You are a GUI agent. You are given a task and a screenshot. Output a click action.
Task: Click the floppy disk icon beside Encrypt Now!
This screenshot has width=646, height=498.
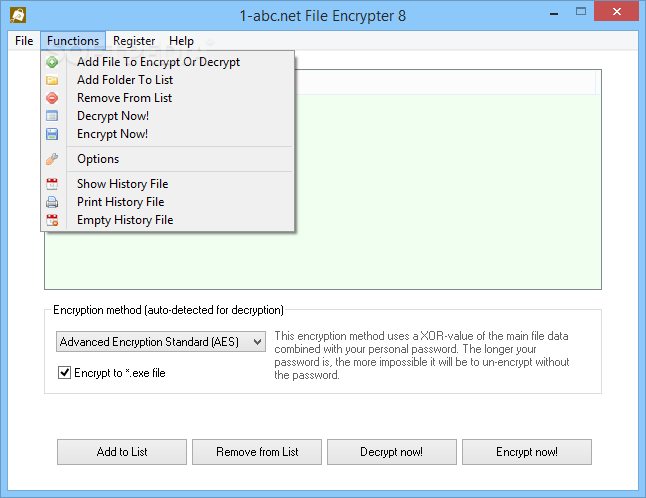(52, 134)
